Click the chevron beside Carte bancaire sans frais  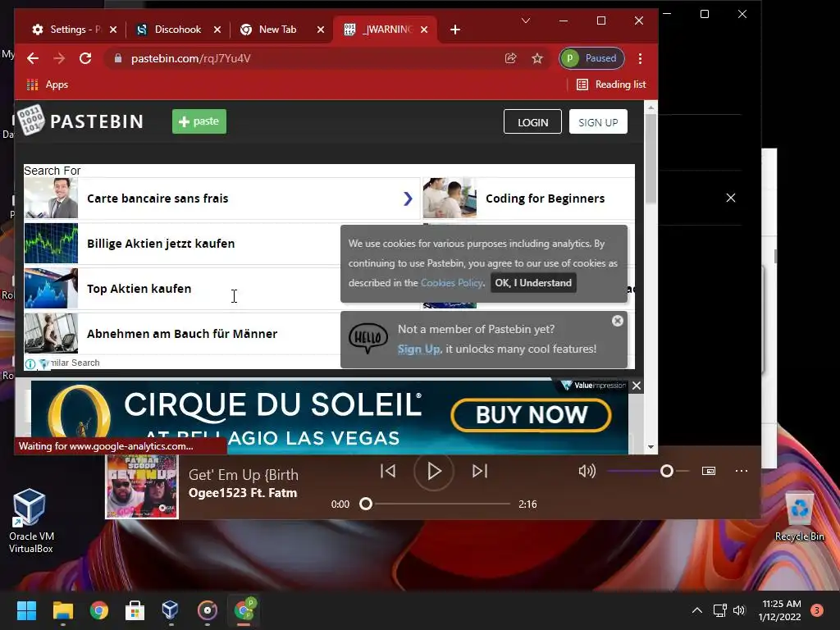408,199
